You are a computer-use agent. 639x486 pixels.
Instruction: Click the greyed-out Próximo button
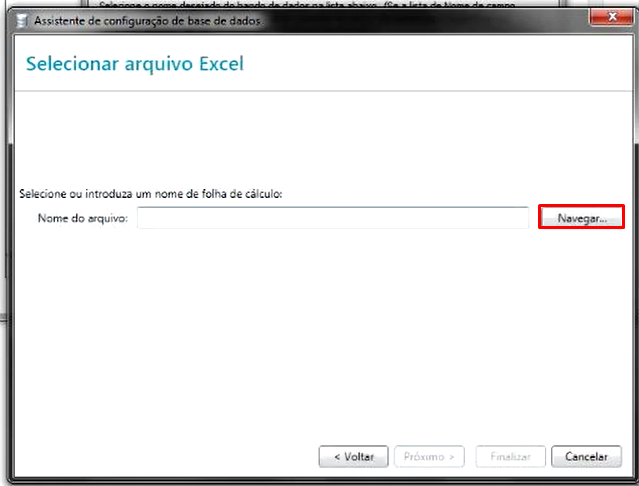coord(429,456)
